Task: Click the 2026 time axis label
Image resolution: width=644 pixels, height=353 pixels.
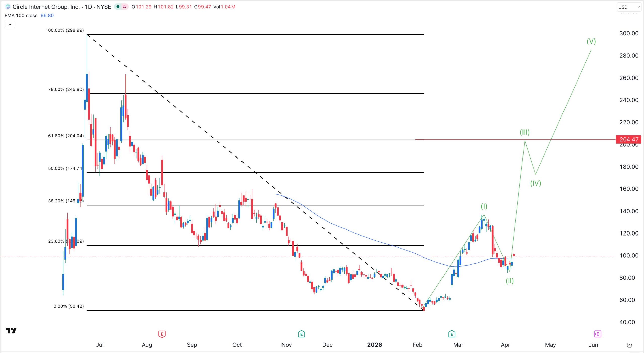Action: pyautogui.click(x=374, y=345)
